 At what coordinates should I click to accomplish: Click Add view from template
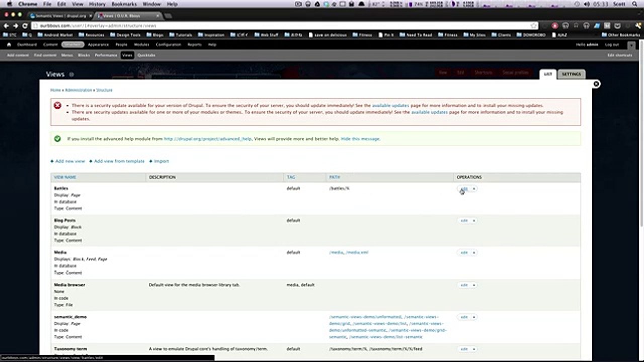click(119, 161)
